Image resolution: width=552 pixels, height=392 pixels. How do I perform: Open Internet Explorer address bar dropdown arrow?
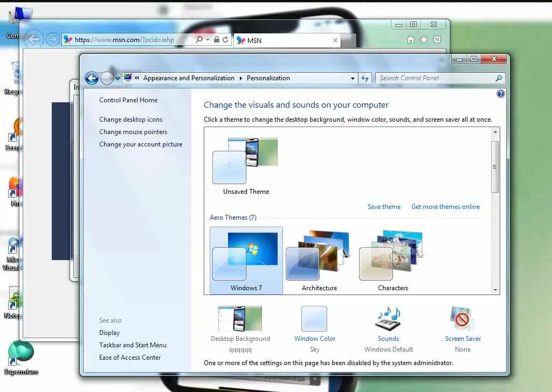pyautogui.click(x=208, y=40)
